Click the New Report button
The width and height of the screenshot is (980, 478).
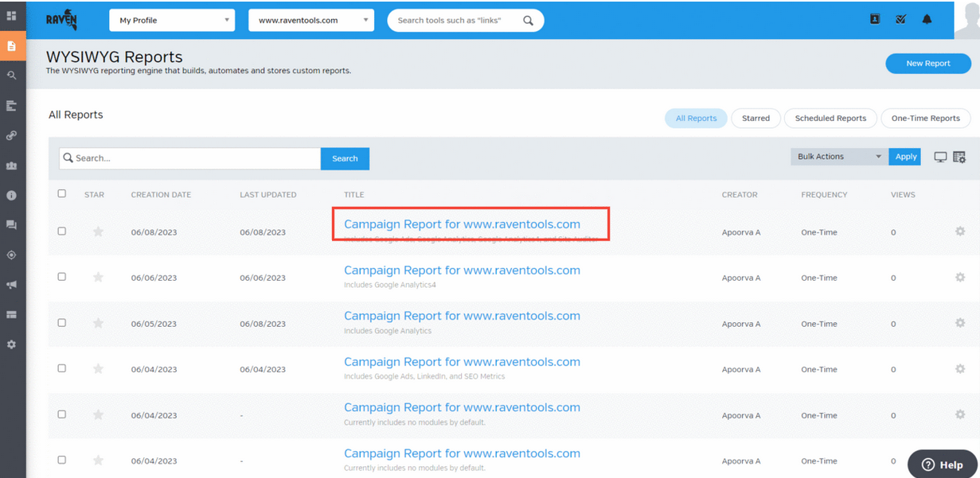point(927,64)
